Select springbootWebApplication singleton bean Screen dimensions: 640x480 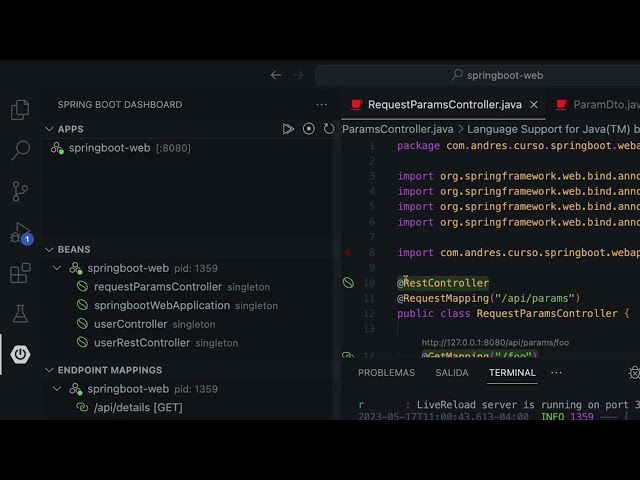(188, 305)
